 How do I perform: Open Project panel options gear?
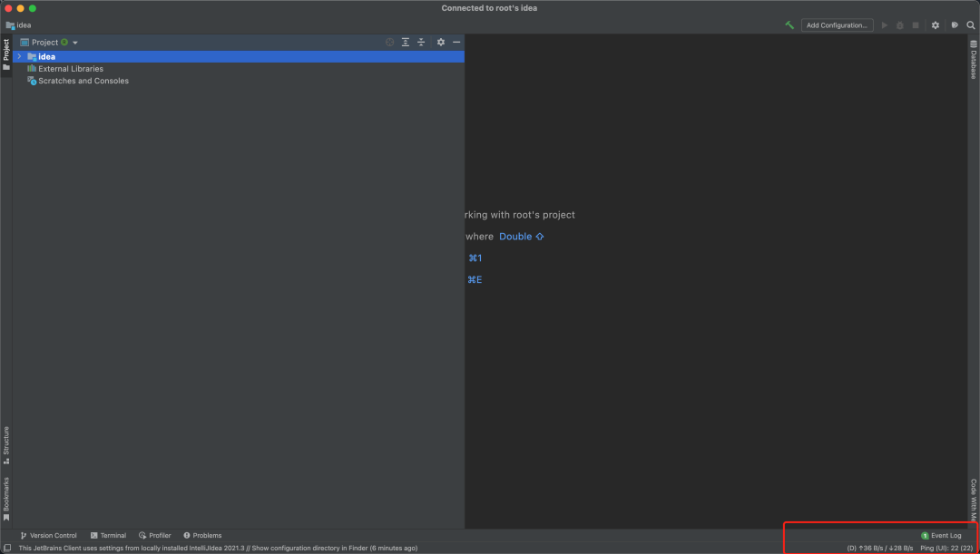[x=441, y=42]
